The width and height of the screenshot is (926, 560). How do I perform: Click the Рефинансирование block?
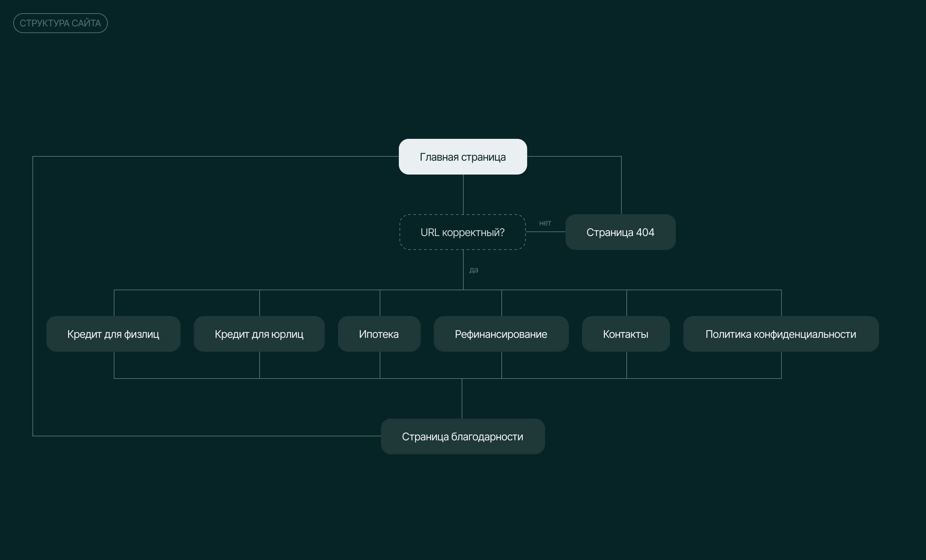tap(501, 334)
